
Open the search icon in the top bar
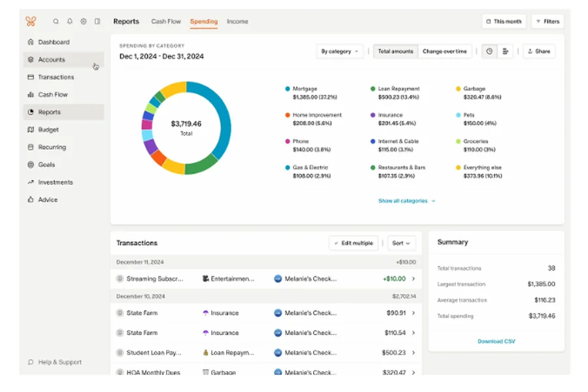(x=56, y=21)
